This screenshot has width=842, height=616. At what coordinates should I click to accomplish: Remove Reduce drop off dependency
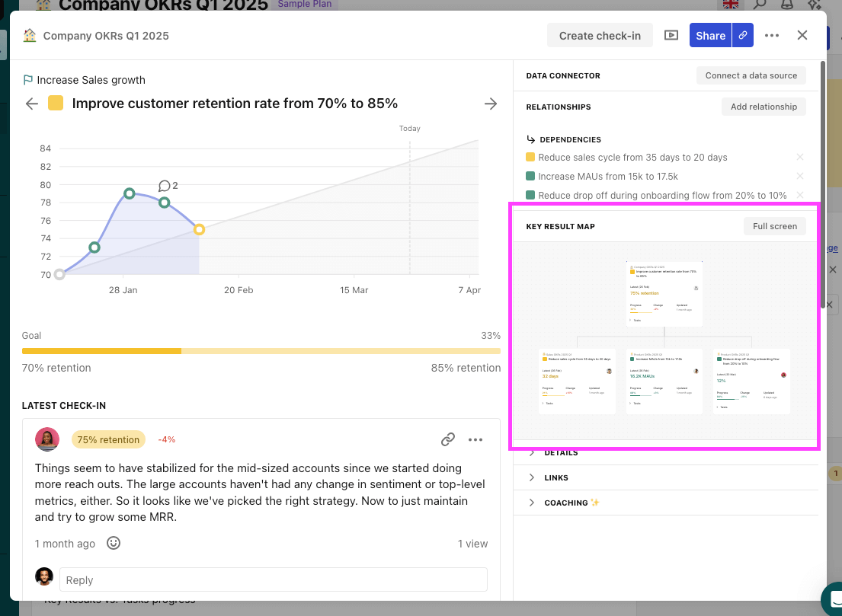point(799,196)
